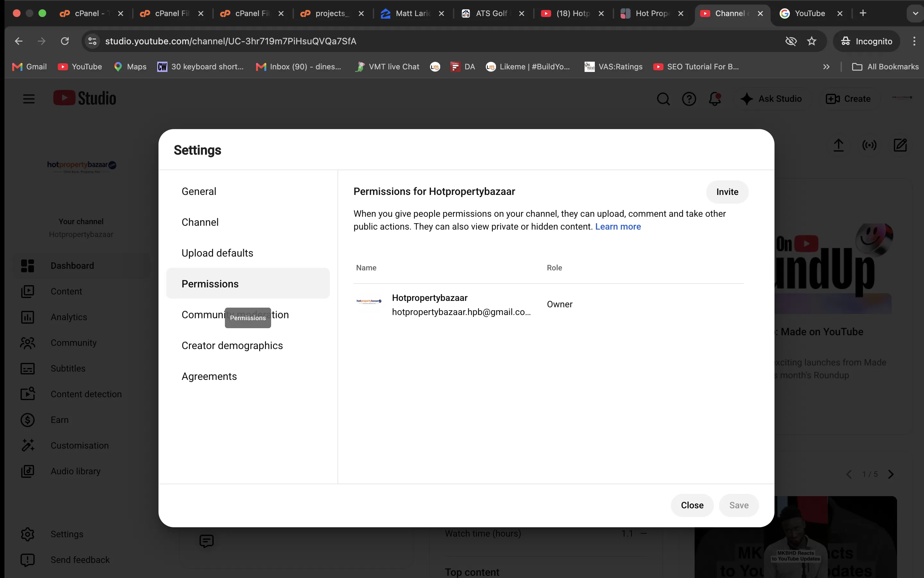Reload the page
Image resolution: width=924 pixels, height=578 pixels.
65,41
